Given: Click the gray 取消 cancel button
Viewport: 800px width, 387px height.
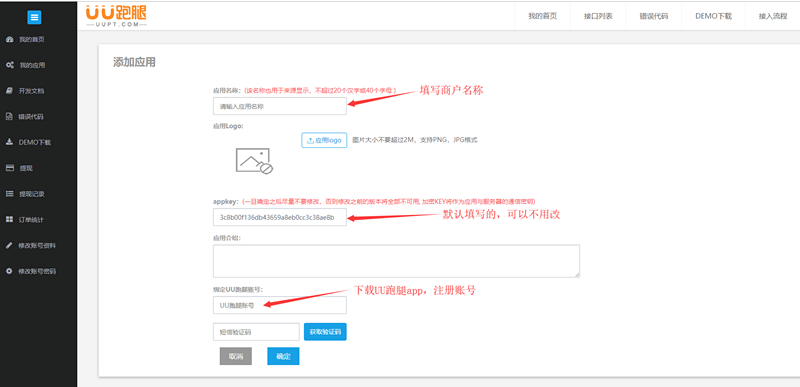Looking at the screenshot, I should click(x=236, y=356).
